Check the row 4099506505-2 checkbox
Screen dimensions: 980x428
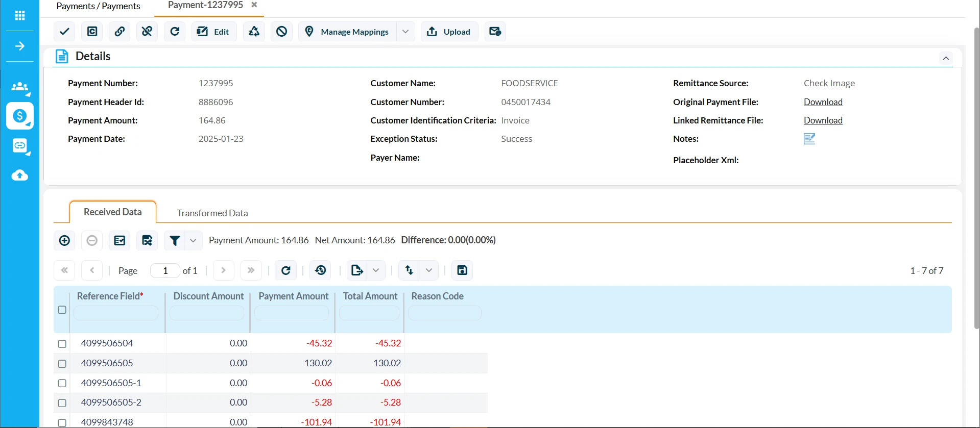(62, 403)
